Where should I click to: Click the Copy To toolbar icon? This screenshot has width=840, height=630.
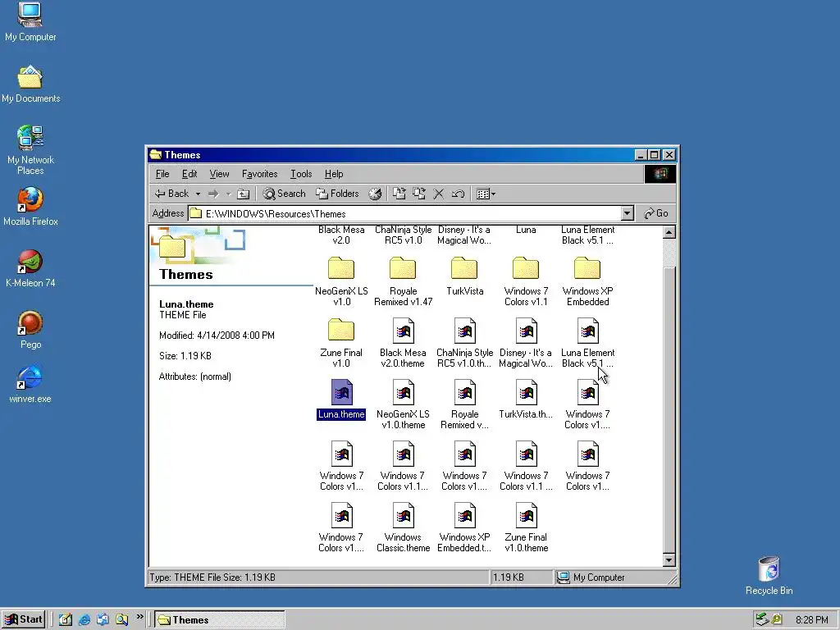point(419,194)
